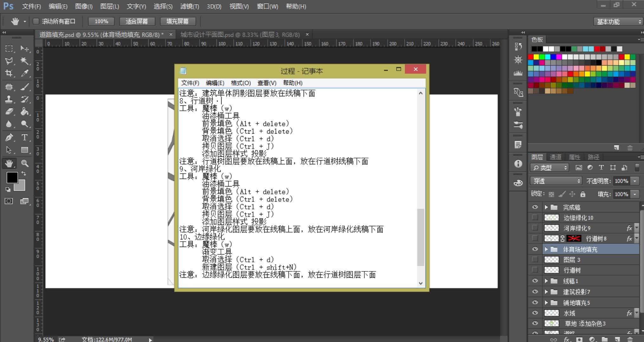Expand the 线稿1 layer group
The height and width of the screenshot is (342, 644).
pos(546,281)
